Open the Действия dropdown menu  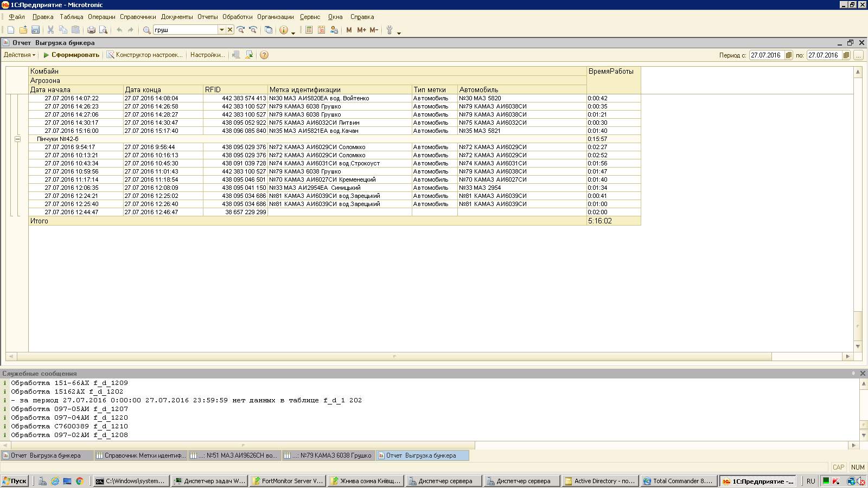(20, 55)
